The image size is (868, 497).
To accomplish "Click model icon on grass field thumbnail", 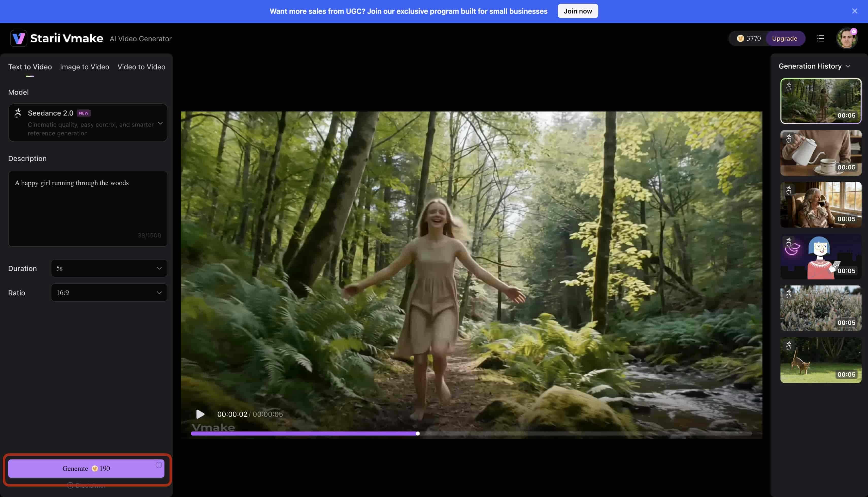I will (789, 294).
